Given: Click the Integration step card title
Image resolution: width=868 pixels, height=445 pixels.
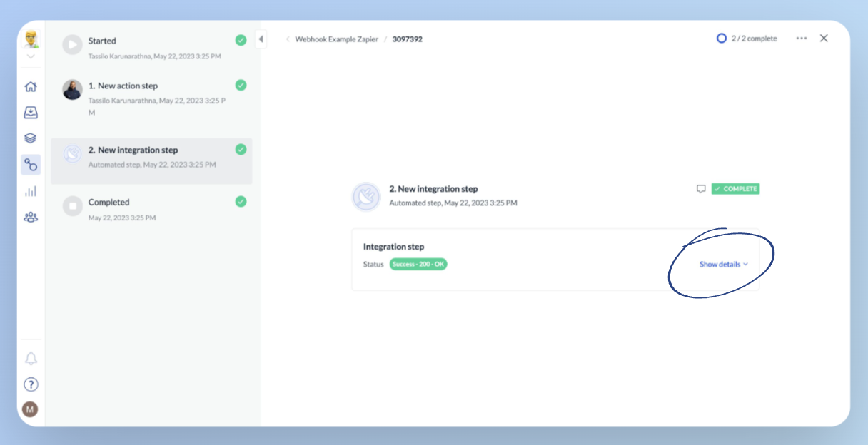Looking at the screenshot, I should coord(393,247).
